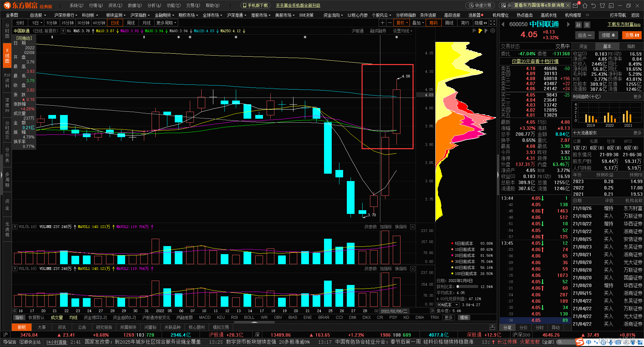This screenshot has height=347, width=644.
Task: Open help for the first VOL indicator
Action: point(15,227)
